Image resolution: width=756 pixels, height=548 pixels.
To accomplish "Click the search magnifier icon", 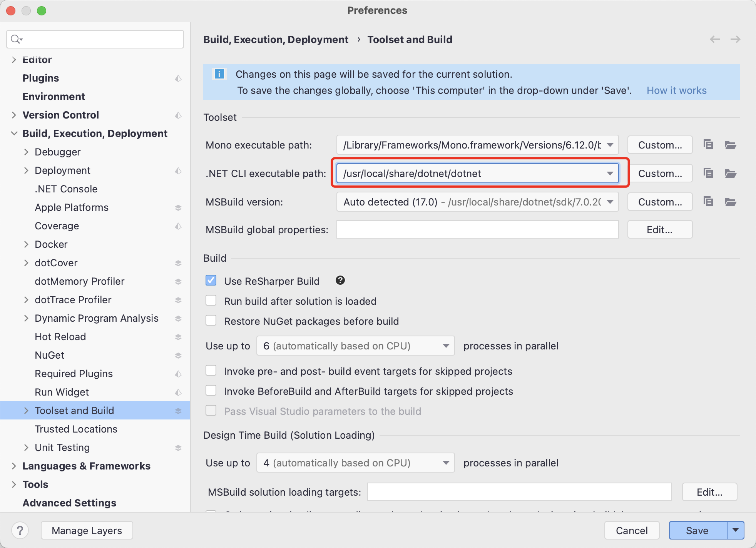I will tap(17, 39).
